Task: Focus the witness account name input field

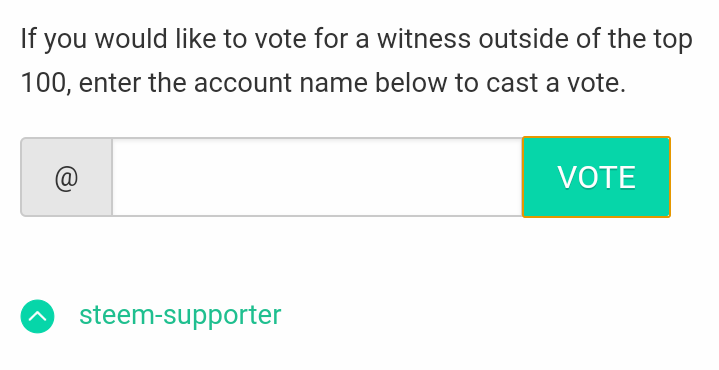Action: pyautogui.click(x=317, y=177)
